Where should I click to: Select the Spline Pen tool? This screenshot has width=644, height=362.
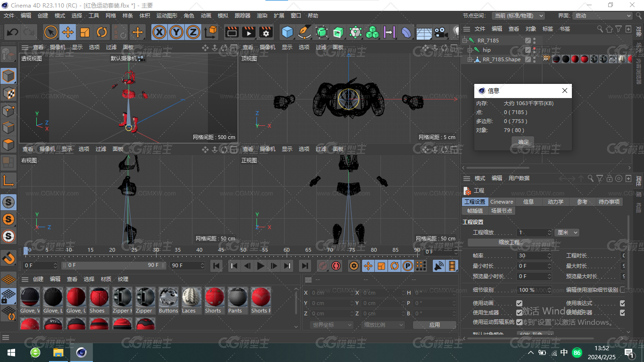305,32
